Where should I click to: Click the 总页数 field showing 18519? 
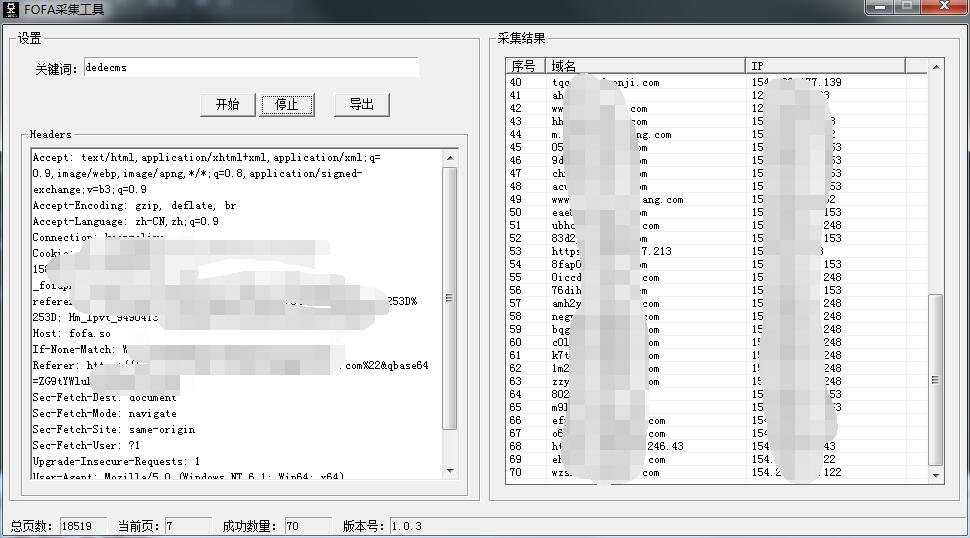(x=83, y=526)
